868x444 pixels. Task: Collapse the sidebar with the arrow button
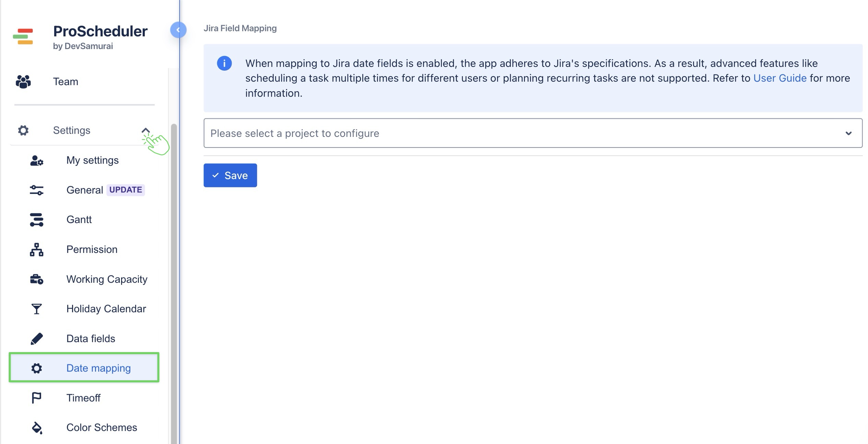(x=178, y=30)
